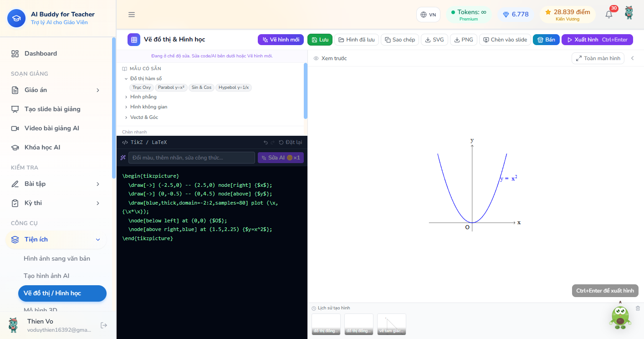The width and height of the screenshot is (644, 339).
Task: Click the blue Bán button
Action: click(546, 40)
